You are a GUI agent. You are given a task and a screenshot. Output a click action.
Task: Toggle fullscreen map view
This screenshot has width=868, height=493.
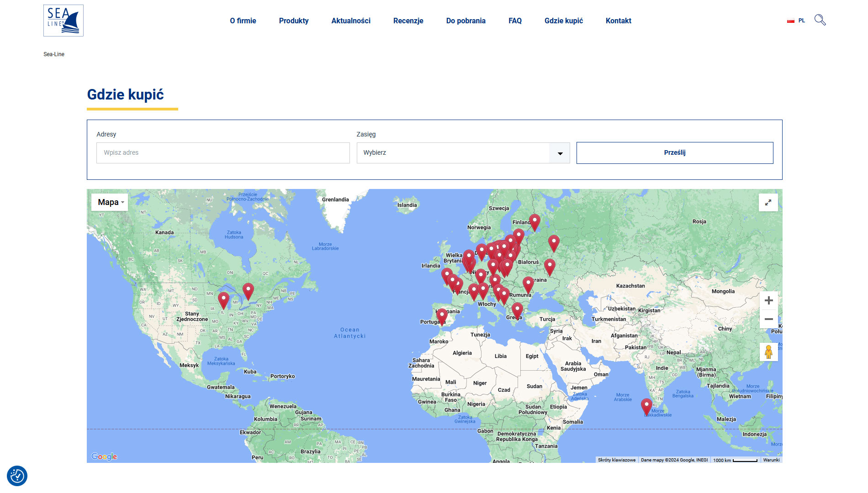768,202
